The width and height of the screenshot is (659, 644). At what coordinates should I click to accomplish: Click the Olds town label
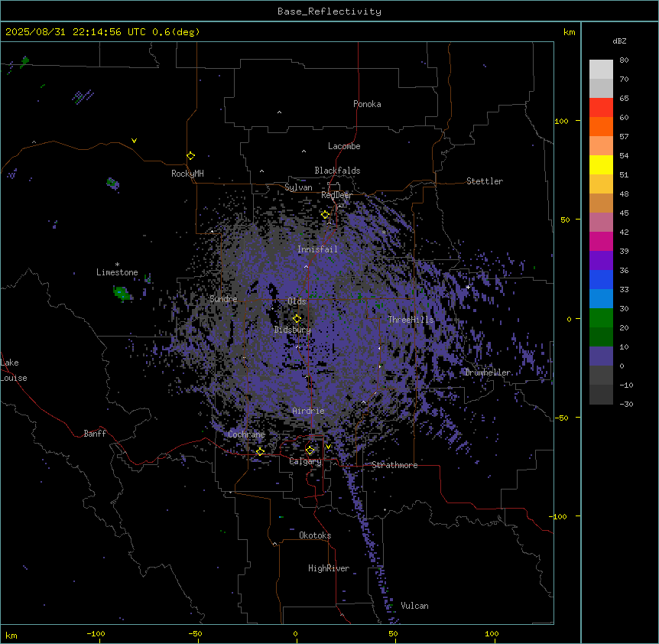click(297, 301)
